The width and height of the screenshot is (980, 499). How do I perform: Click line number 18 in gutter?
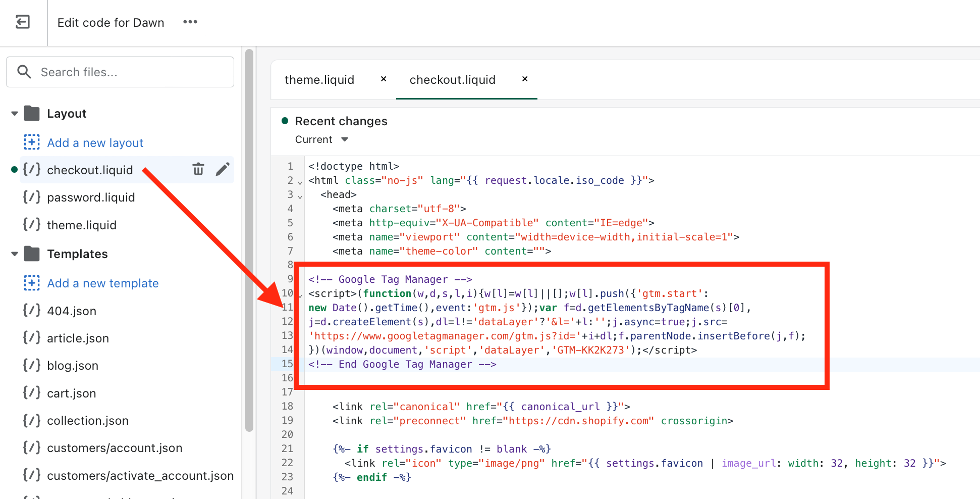(287, 406)
